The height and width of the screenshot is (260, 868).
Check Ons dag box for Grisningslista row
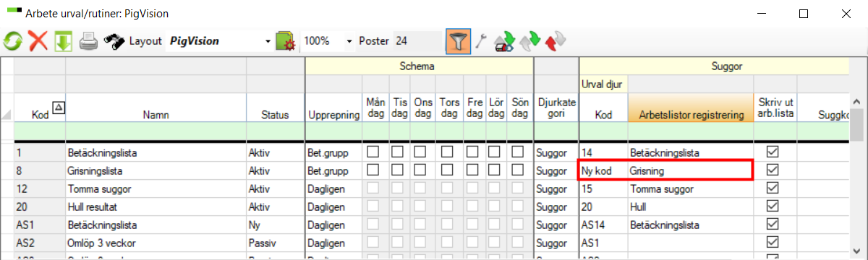click(x=420, y=171)
